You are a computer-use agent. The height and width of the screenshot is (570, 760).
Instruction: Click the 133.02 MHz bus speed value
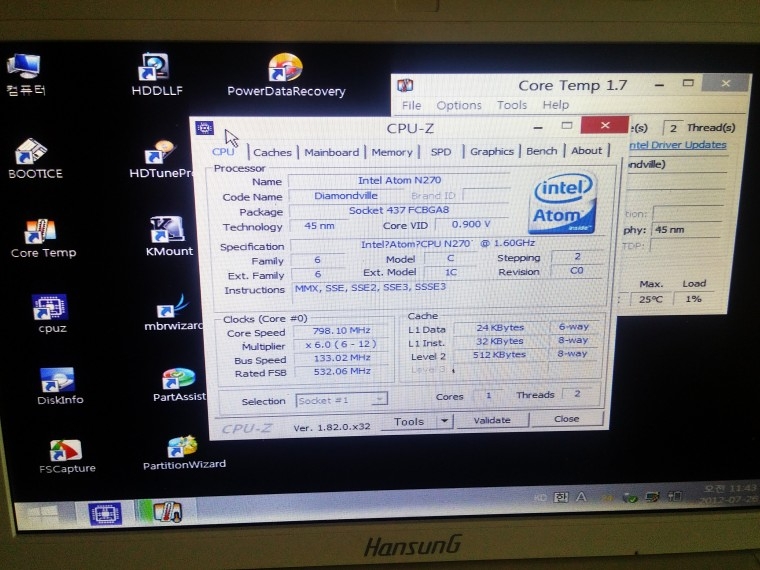341,358
